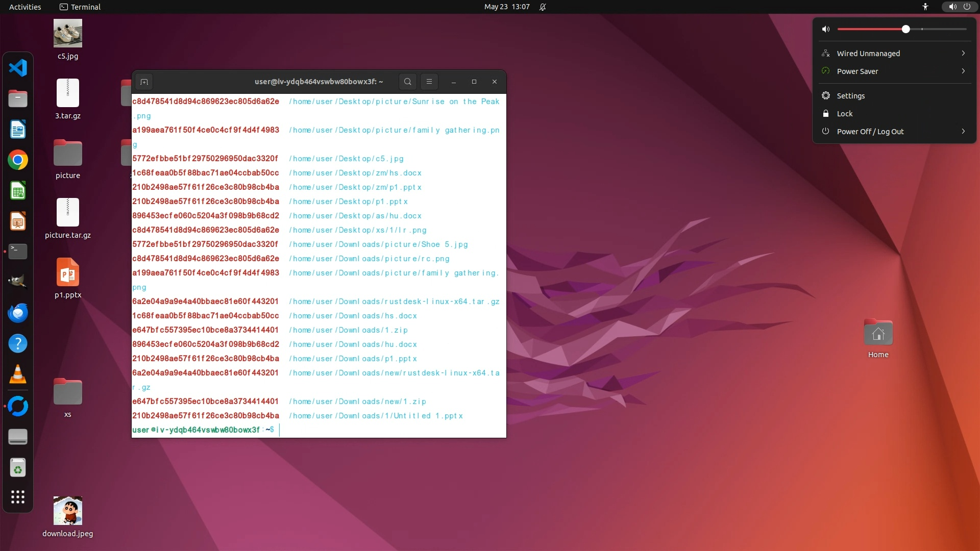Expand Wired Unmanaged submenu arrow
The image size is (980, 551).
point(963,53)
